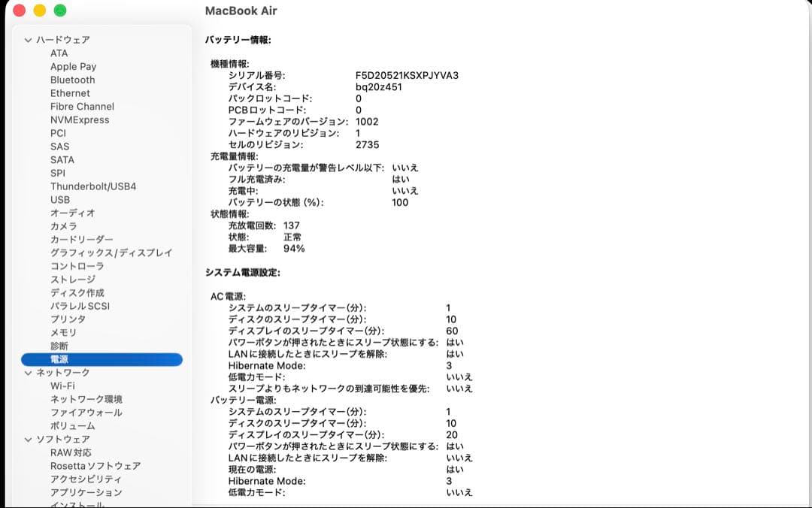
Task: Select ネットワーク環境 in the sidebar
Action: point(86,399)
